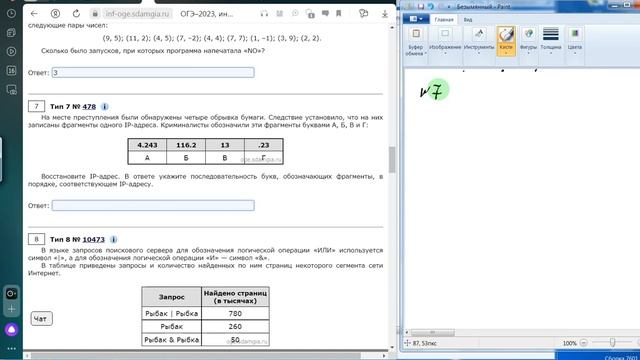Image resolution: width=640 pixels, height=360 pixels.
Task: Save the drawing from Paint's quick access toolbar
Action: coord(421,7)
